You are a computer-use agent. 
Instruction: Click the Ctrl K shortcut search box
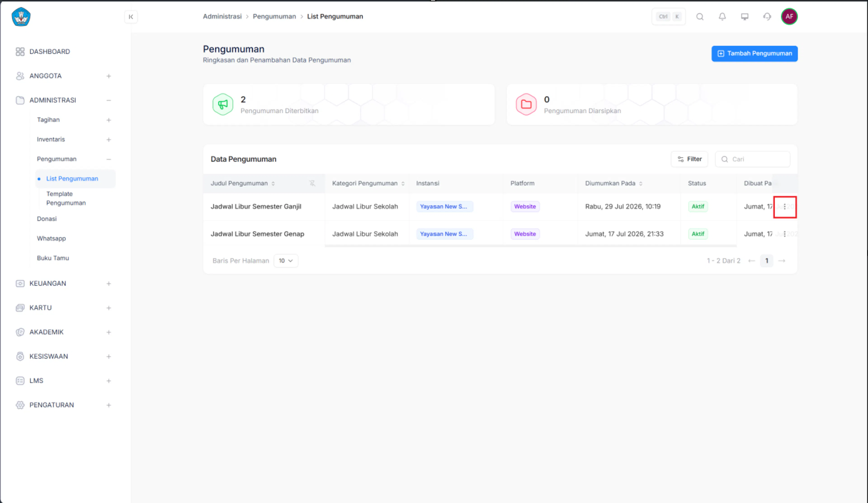[669, 17]
